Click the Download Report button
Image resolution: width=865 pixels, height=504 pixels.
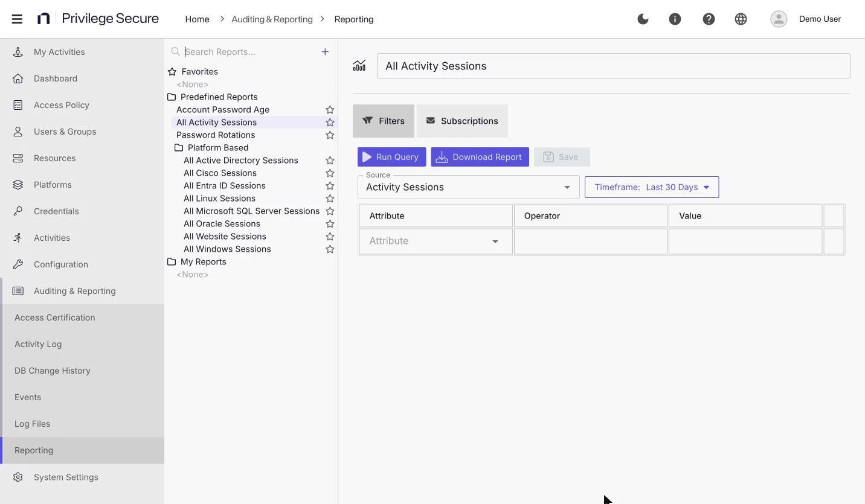click(480, 157)
